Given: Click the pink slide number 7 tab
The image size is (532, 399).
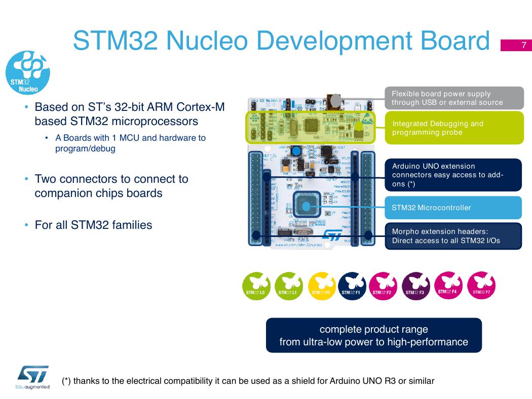Looking at the screenshot, I should pos(516,45).
